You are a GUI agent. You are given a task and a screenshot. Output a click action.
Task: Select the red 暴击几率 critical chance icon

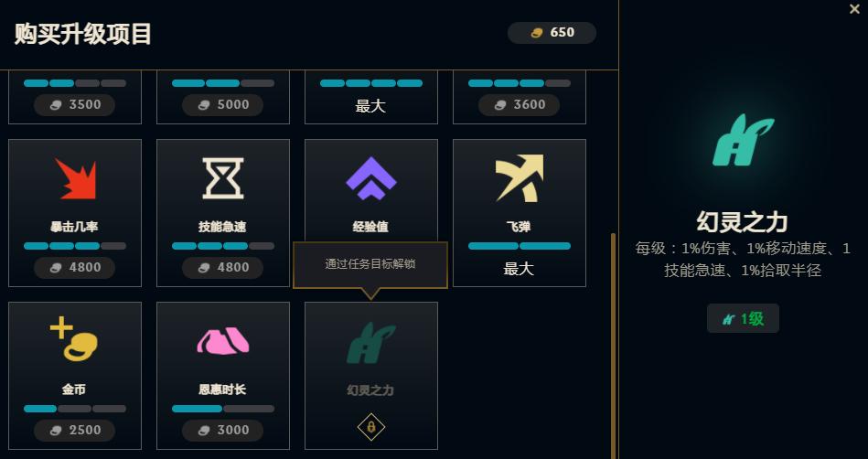(x=75, y=178)
